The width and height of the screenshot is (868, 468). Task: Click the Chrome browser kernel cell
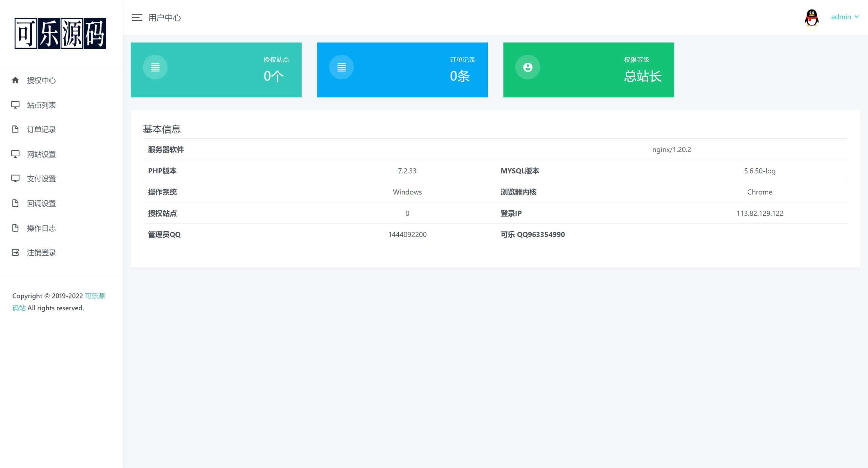click(x=759, y=192)
